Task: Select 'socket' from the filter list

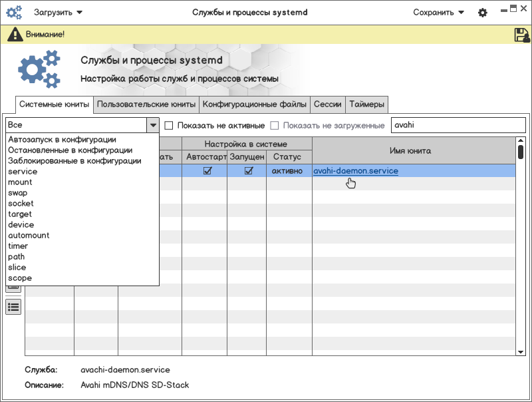Action: 21,204
